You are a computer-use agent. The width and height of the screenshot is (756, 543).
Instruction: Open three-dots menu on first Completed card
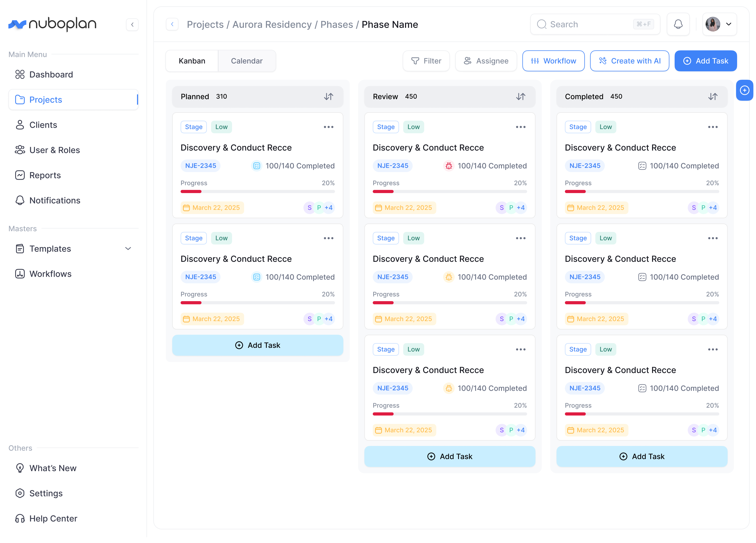pyautogui.click(x=712, y=127)
